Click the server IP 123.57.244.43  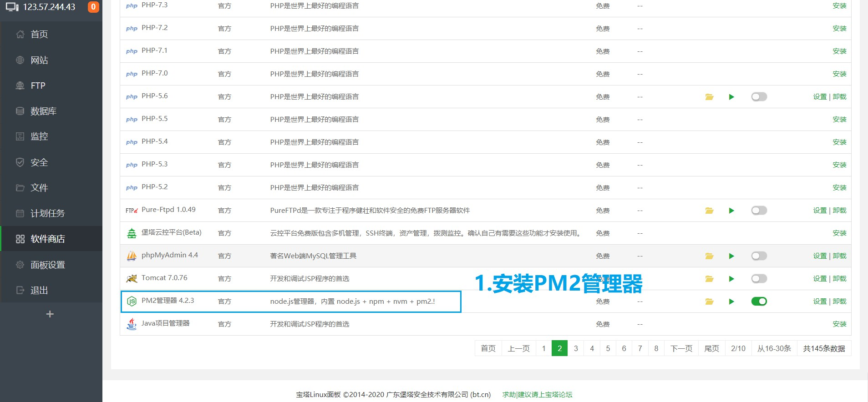click(49, 7)
